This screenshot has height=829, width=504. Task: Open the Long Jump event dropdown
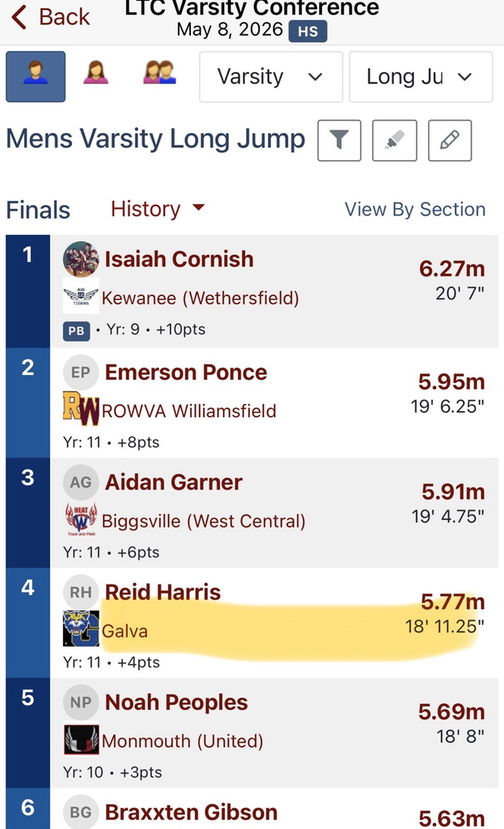(x=421, y=77)
